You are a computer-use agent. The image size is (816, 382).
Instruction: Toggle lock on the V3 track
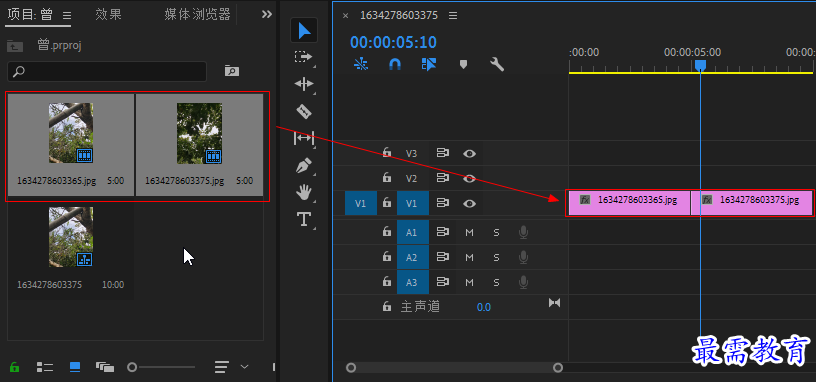(x=387, y=152)
